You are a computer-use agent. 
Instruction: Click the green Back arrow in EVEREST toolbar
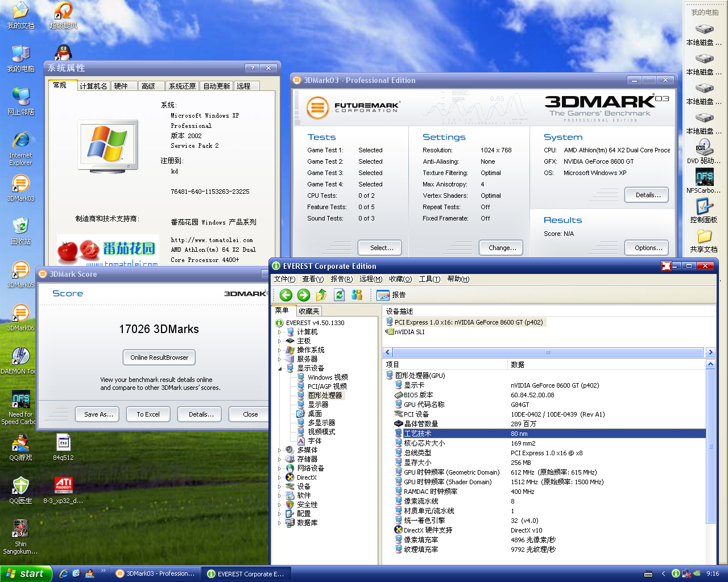pyautogui.click(x=286, y=294)
